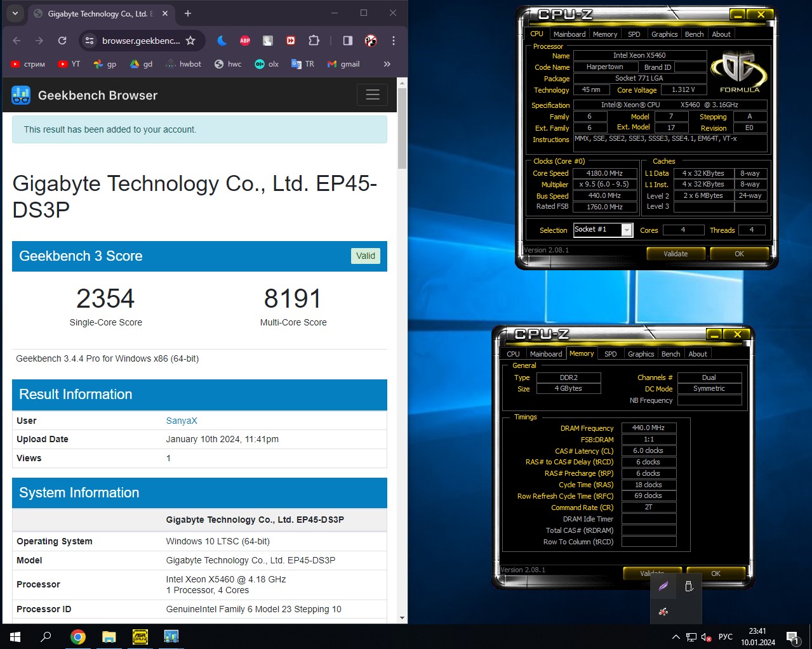The image size is (812, 649).
Task: Open SPD tab in lower CPU-Z window
Action: (x=610, y=354)
